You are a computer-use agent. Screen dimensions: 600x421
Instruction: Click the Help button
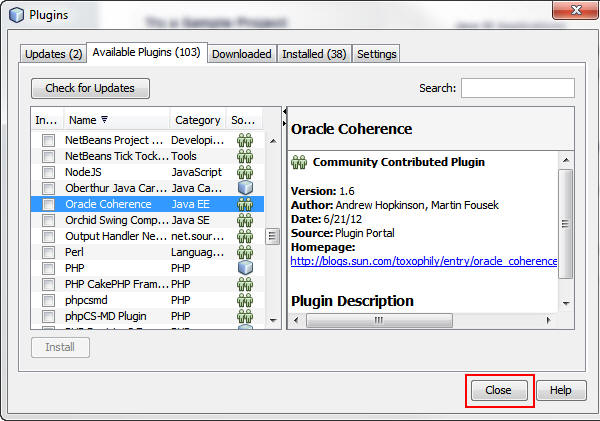coord(561,390)
